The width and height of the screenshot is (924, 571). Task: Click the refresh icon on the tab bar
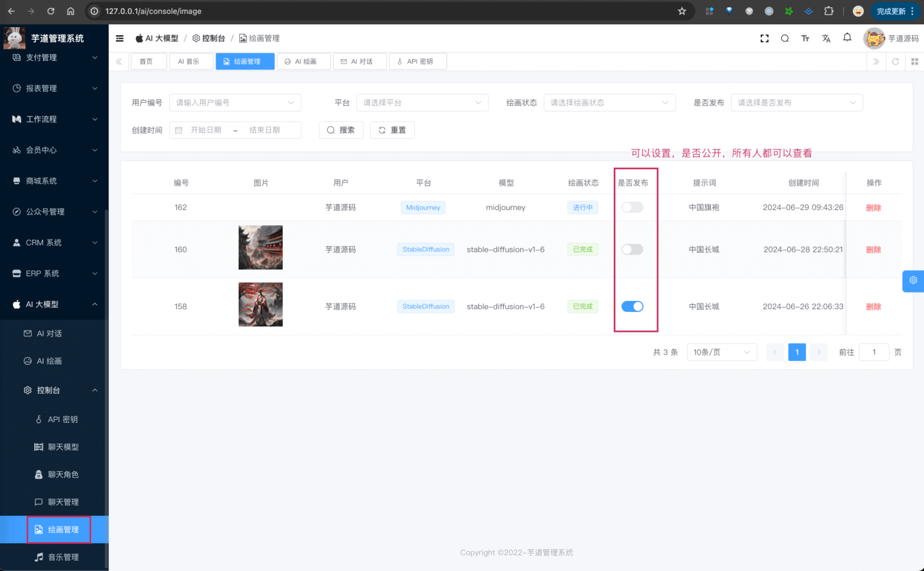click(895, 61)
